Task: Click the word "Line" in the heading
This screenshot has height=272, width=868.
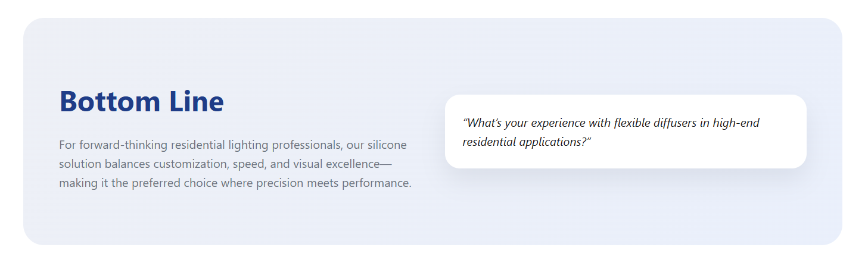Action: click(196, 101)
